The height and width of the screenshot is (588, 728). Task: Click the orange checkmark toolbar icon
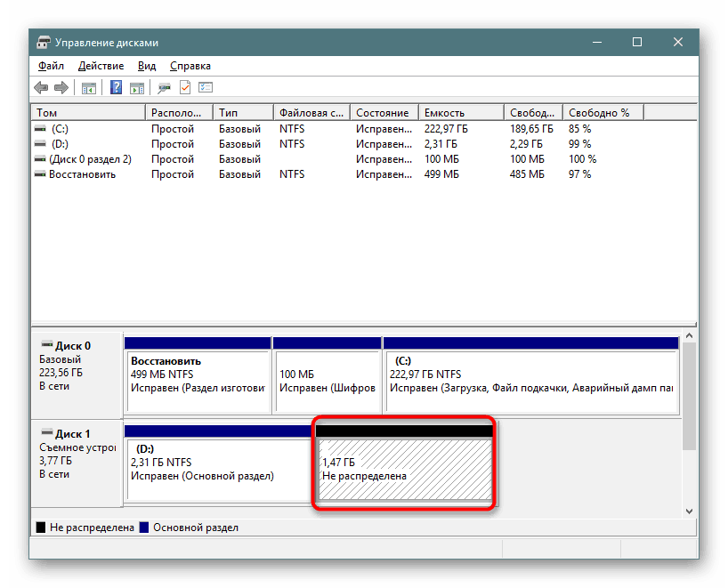tap(185, 87)
